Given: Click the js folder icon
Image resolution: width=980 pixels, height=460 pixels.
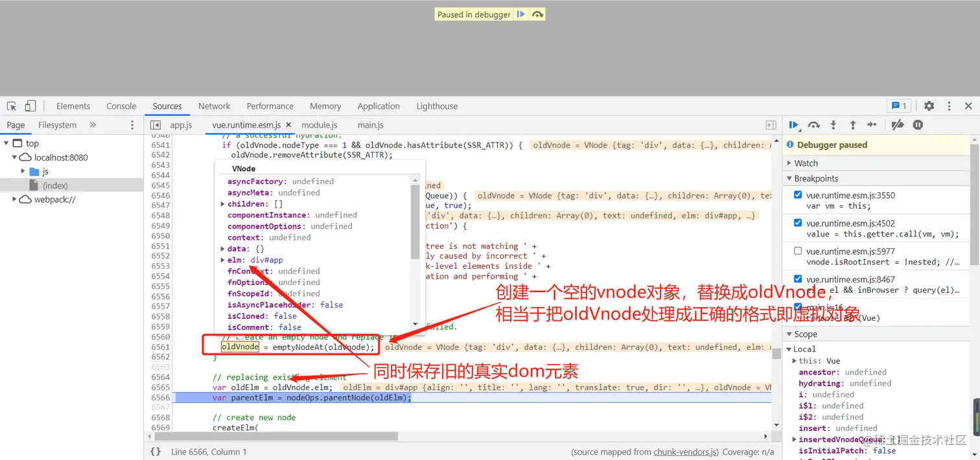Looking at the screenshot, I should tap(34, 172).
